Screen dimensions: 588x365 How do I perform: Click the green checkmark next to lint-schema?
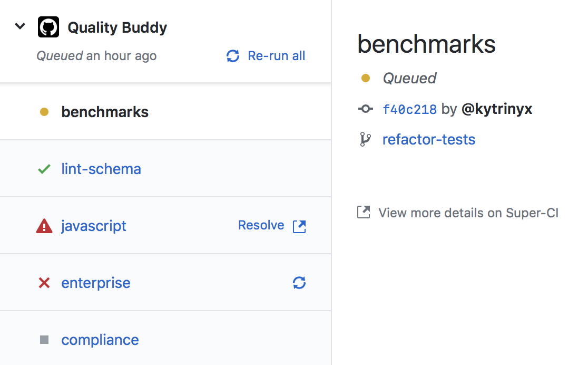click(x=44, y=169)
